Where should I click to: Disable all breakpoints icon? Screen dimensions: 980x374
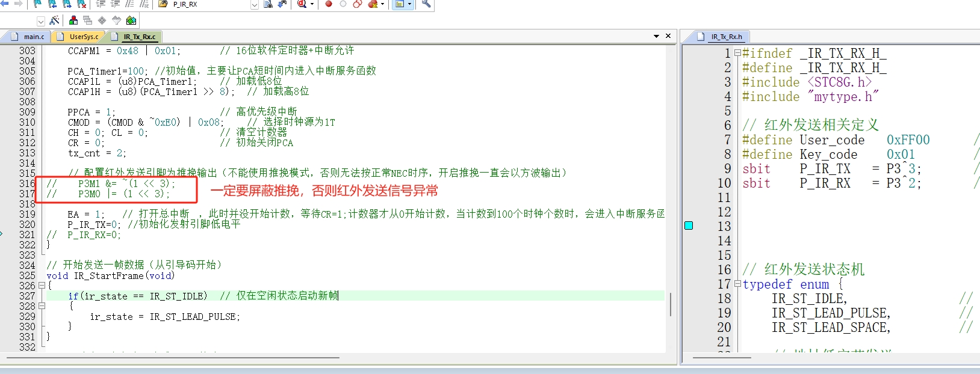358,4
